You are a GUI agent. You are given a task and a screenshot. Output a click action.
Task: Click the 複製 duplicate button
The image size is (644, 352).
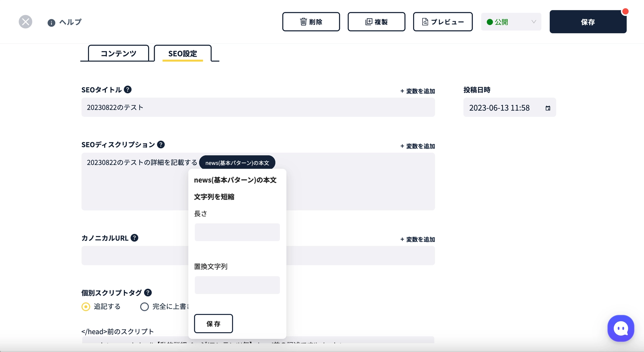pos(376,22)
